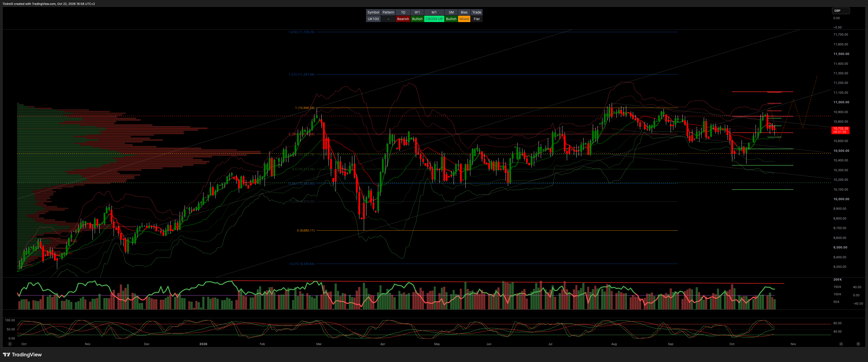Toggle the A auto-scale button
868x362 pixels.
841,344
